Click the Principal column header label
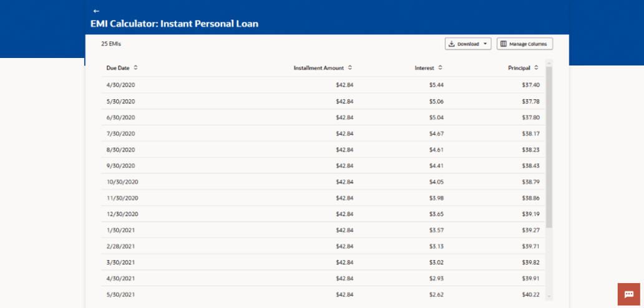The image size is (644, 308). [x=519, y=68]
